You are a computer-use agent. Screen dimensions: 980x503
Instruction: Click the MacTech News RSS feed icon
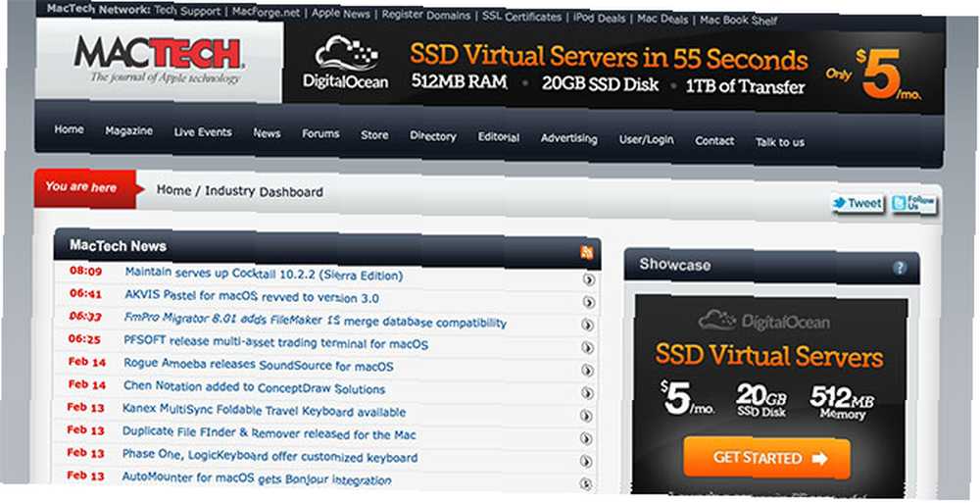pos(586,253)
